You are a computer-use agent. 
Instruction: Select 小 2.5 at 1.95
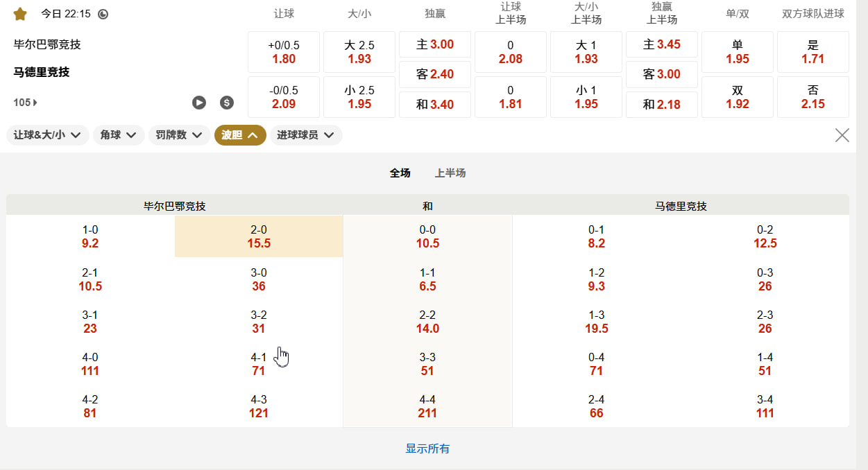359,97
